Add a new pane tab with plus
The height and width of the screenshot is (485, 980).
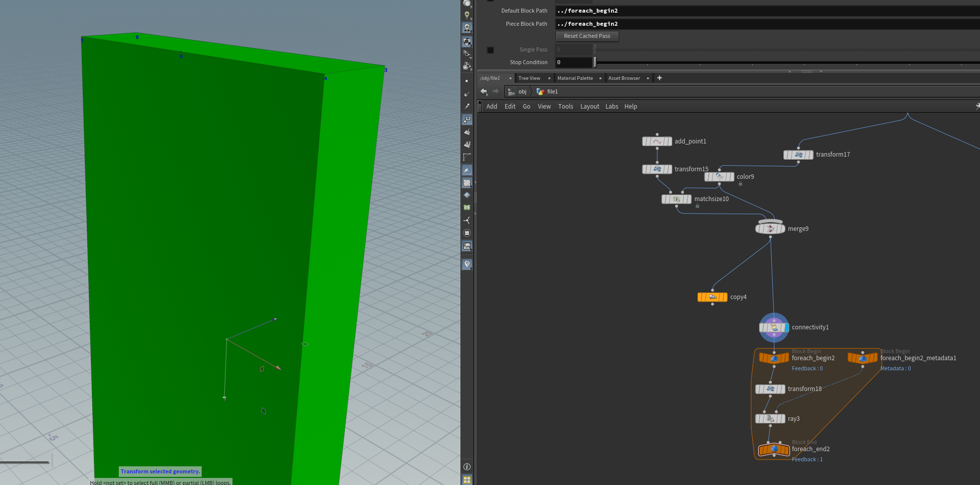pos(659,78)
